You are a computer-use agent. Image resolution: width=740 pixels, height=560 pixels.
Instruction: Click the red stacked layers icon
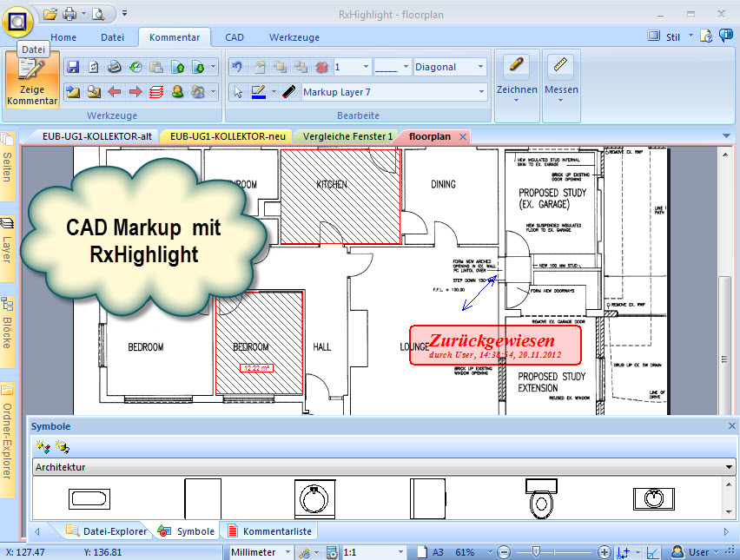coord(155,91)
